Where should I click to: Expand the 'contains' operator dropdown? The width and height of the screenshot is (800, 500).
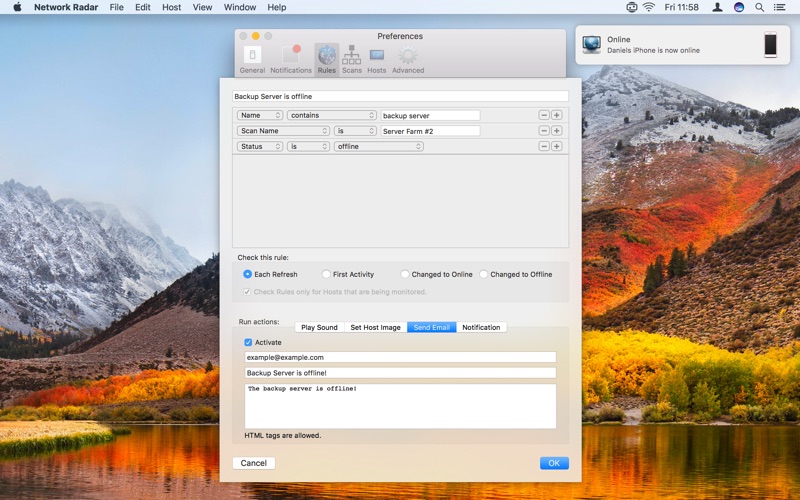coord(331,115)
